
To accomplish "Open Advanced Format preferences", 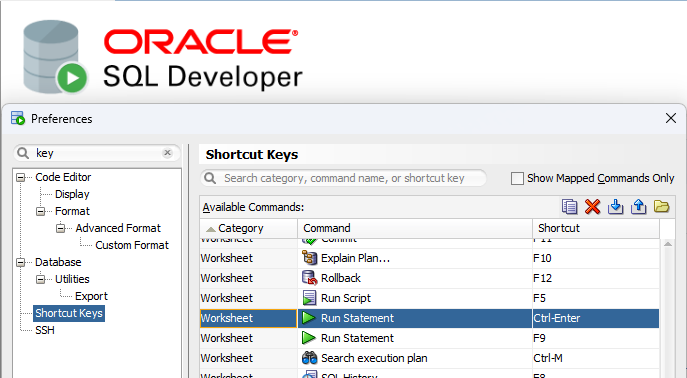I will (118, 228).
